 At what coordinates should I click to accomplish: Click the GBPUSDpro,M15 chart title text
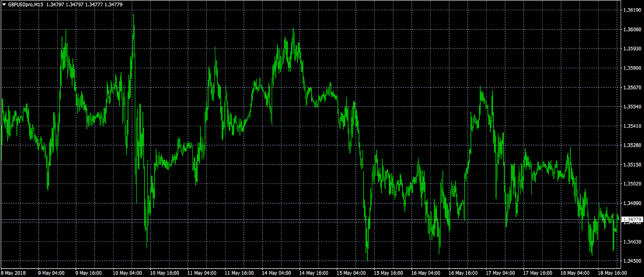pyautogui.click(x=26, y=4)
